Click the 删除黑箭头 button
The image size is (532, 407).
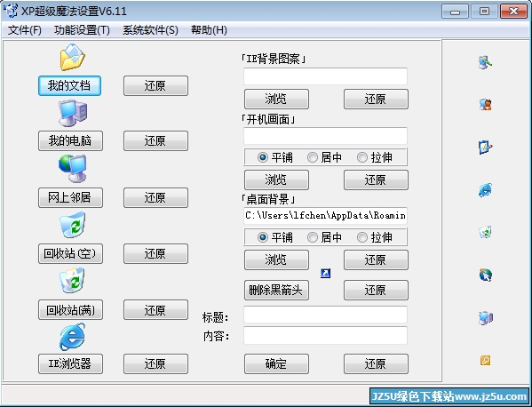click(x=276, y=291)
